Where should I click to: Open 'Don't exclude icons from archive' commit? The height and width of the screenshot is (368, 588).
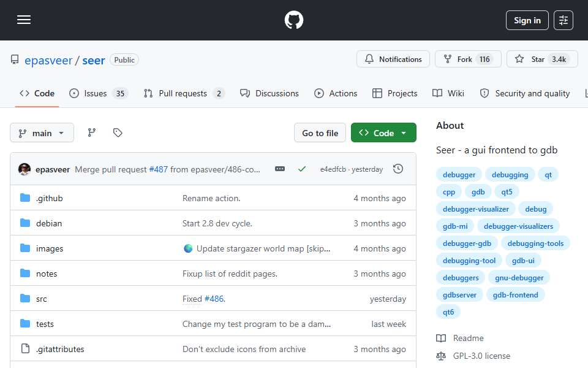[244, 349]
